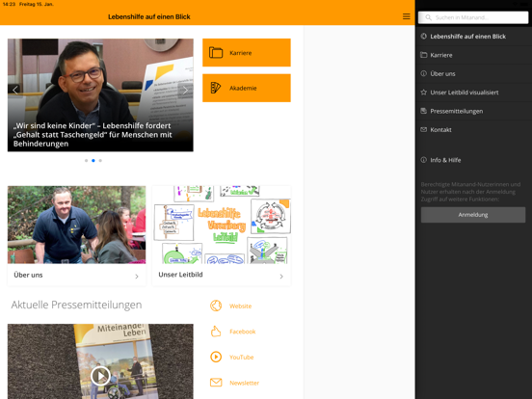Click newspaper icon beside Pressemitteilungen
Image resolution: width=532 pixels, height=399 pixels.
[423, 111]
